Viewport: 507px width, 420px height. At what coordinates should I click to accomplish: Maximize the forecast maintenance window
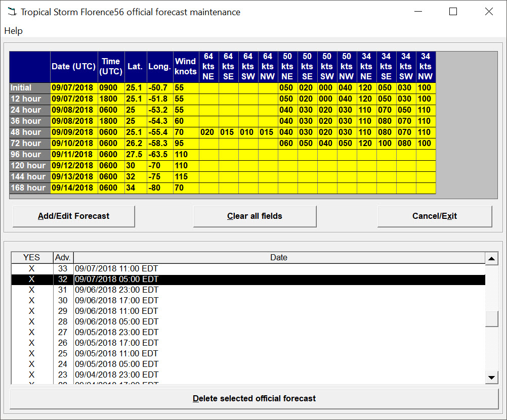[453, 12]
